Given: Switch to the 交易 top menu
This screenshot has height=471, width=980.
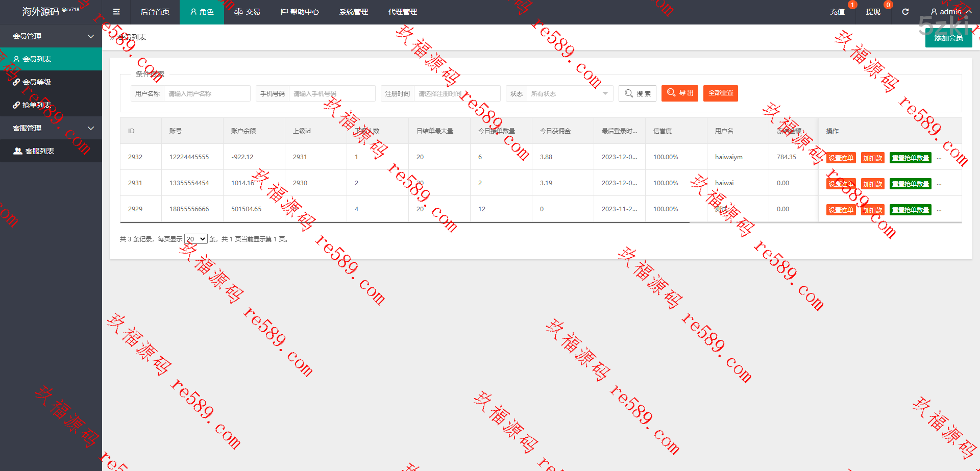Looking at the screenshot, I should click(x=247, y=12).
